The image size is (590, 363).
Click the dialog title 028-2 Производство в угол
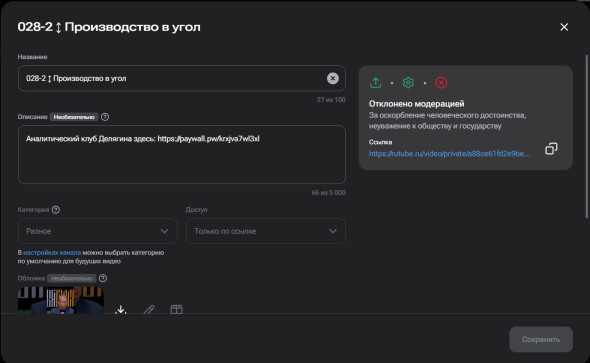109,27
